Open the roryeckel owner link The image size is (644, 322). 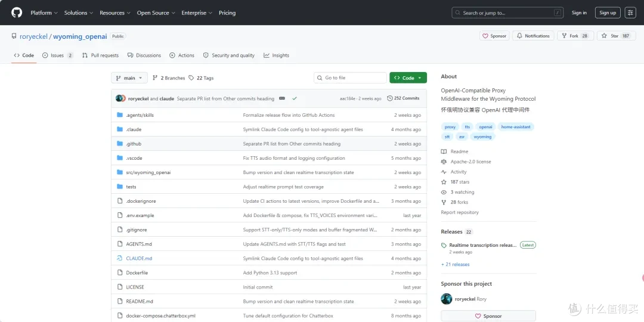33,36
